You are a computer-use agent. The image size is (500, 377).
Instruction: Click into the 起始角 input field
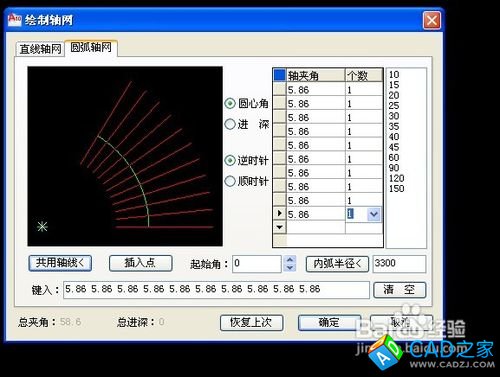click(x=257, y=264)
